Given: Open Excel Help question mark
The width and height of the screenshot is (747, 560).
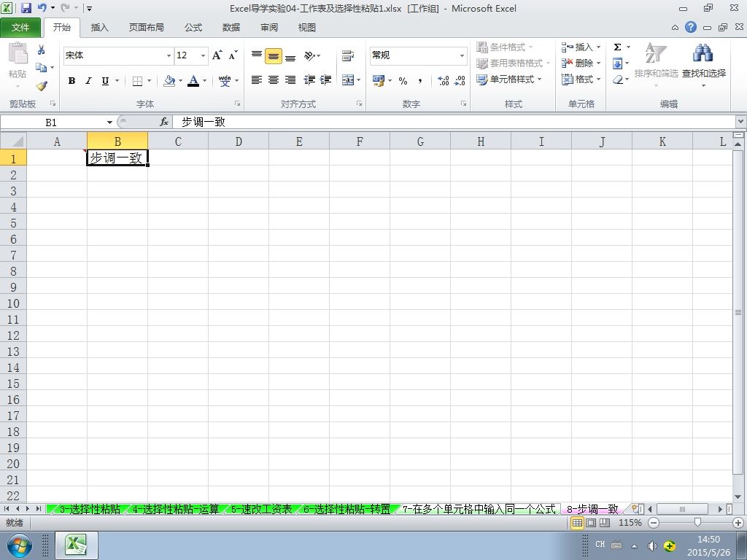Looking at the screenshot, I should [x=691, y=27].
